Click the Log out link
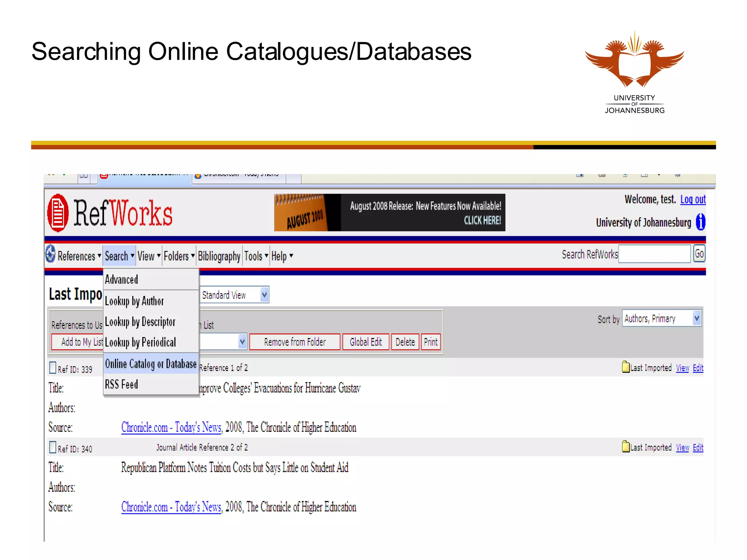747x560 pixels. 693,199
